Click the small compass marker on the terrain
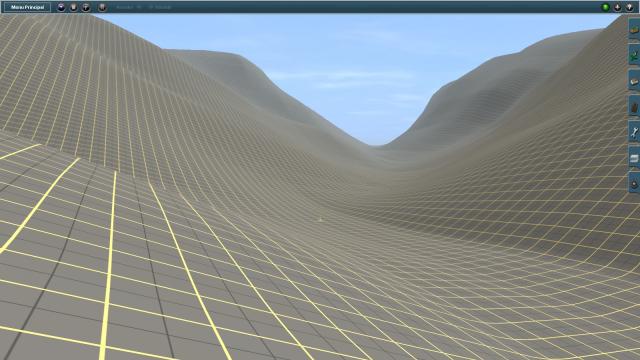This screenshot has width=640, height=360. tap(320, 220)
